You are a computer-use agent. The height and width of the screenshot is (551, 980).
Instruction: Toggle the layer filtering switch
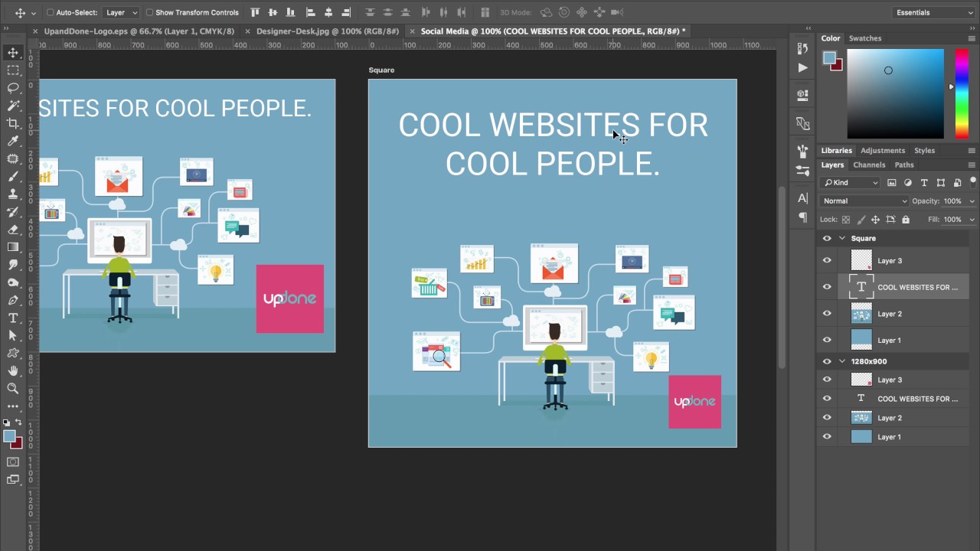[974, 183]
